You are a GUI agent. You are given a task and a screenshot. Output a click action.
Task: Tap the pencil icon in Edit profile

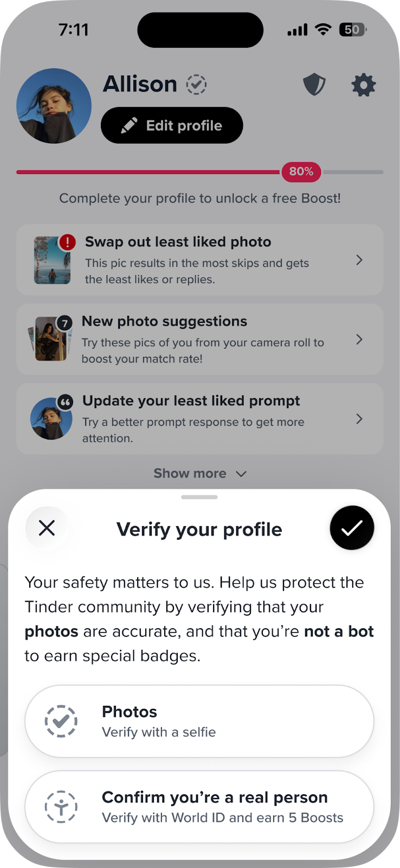[x=129, y=126]
